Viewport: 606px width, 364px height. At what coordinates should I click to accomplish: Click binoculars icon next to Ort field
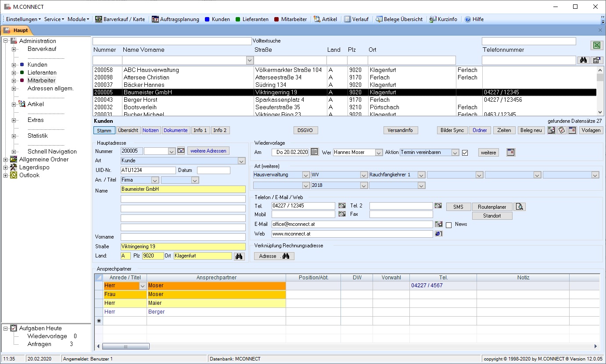pos(239,256)
